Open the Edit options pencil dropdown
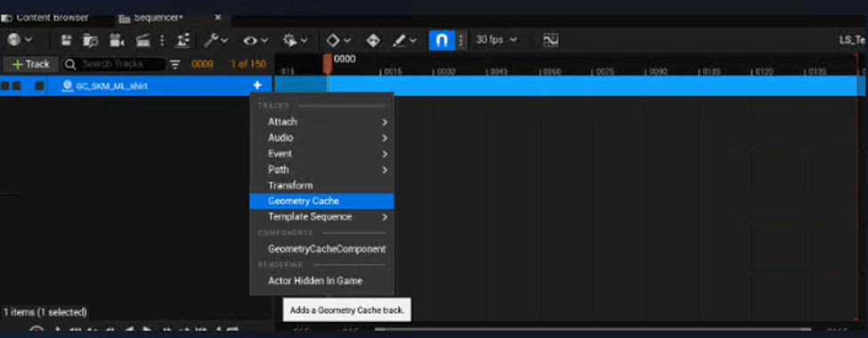This screenshot has width=868, height=338. pyautogui.click(x=405, y=40)
